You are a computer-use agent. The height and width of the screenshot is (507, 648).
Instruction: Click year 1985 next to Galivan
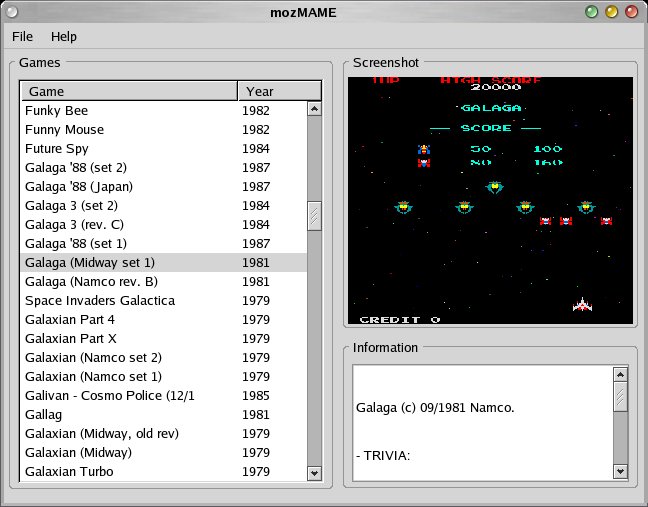coord(256,395)
